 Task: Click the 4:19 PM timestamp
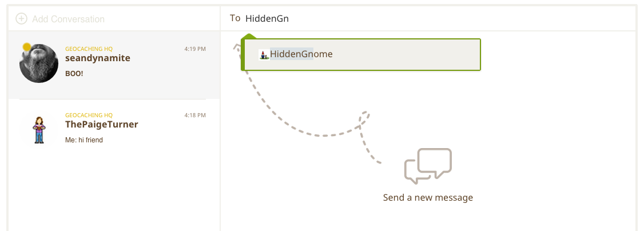coord(195,49)
